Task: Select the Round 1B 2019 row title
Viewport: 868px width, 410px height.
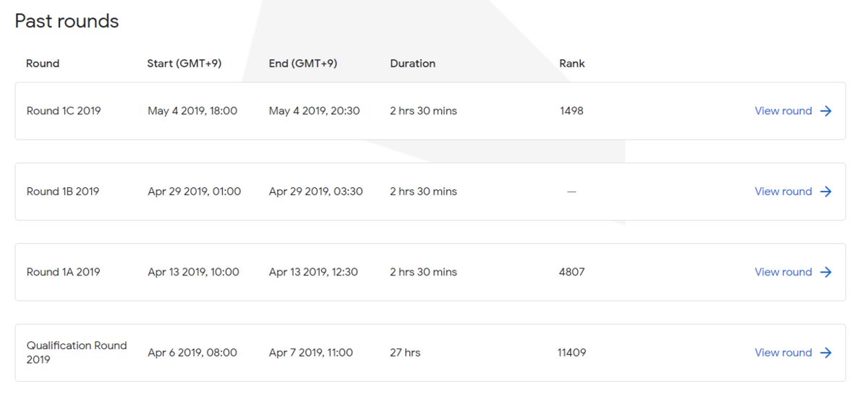Action: [63, 192]
